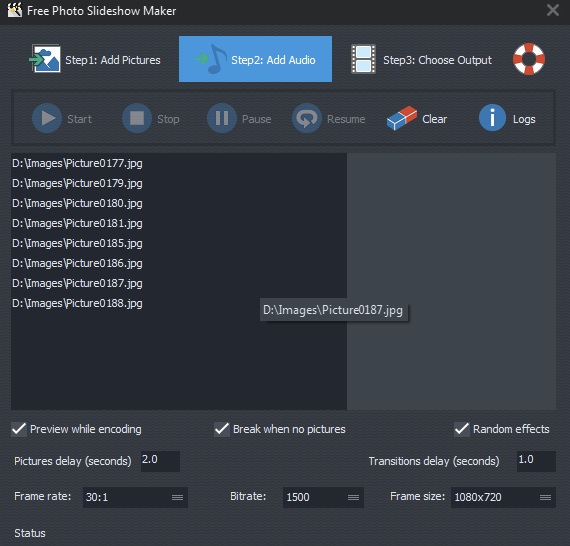Open the Frame size dropdown
The image size is (570, 546).
point(503,497)
